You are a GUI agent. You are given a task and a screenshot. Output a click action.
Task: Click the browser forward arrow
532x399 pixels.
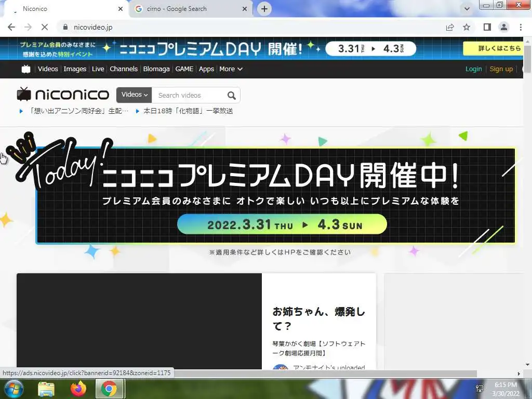point(28,27)
